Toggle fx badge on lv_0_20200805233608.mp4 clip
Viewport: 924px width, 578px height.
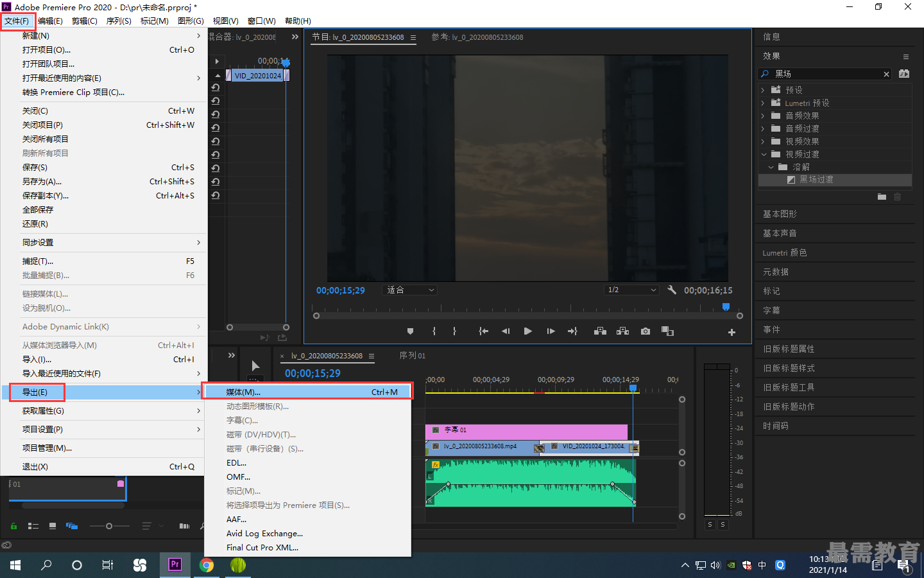(436, 446)
